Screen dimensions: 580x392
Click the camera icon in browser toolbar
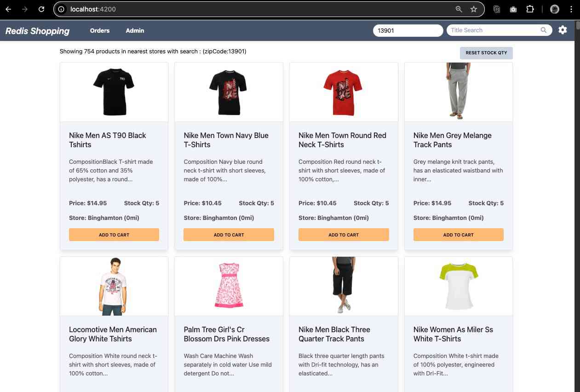point(513,9)
